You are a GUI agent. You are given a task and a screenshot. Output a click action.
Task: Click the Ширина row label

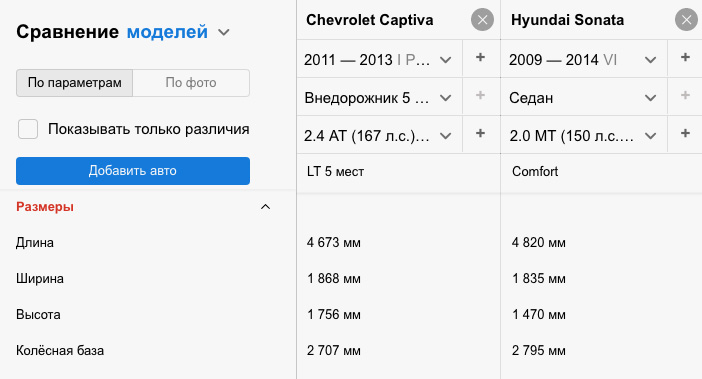click(40, 278)
